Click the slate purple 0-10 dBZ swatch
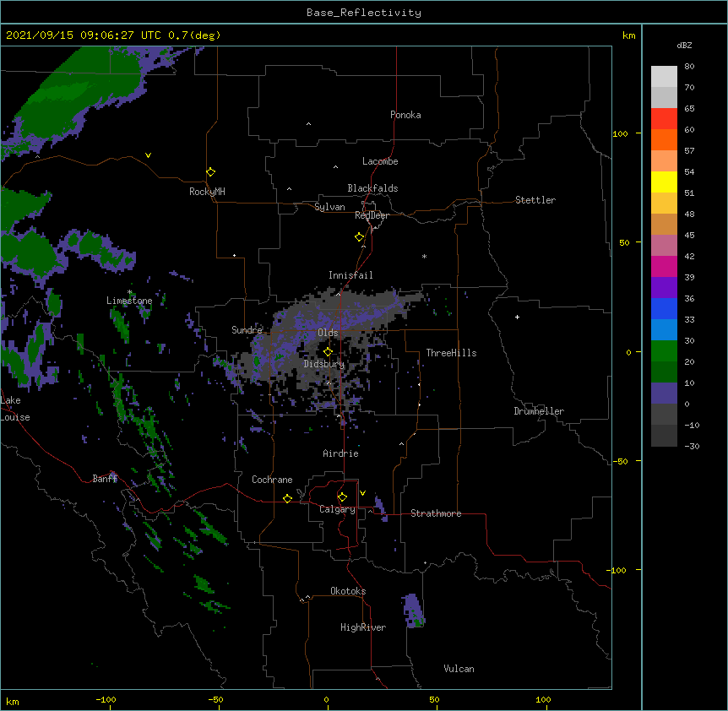This screenshot has height=711, width=728. click(664, 393)
